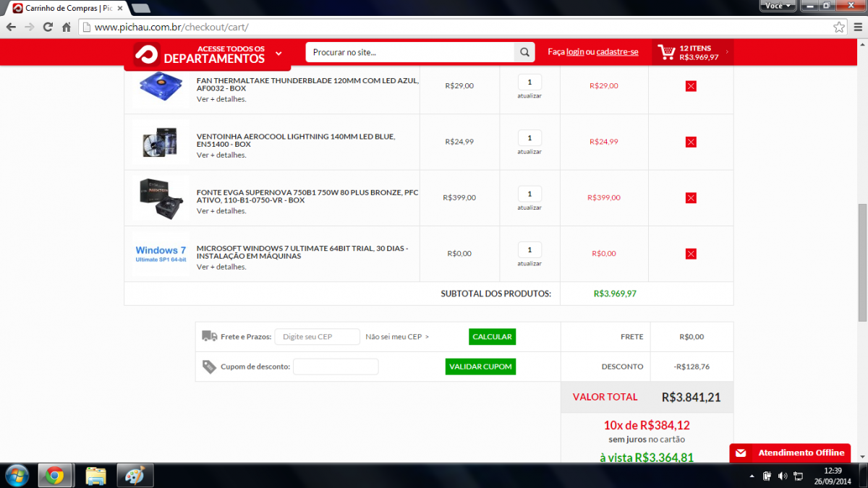The height and width of the screenshot is (488, 868).
Task: Open Windows Start button
Action: click(16, 476)
